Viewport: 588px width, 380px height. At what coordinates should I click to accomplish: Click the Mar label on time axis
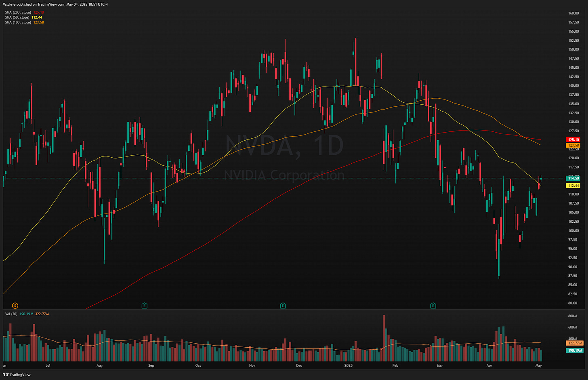click(x=440, y=365)
